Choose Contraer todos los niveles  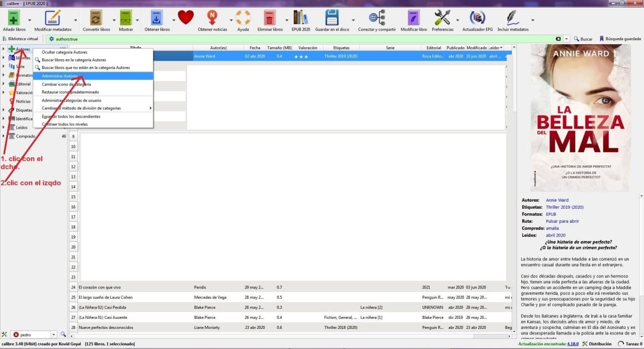point(93,124)
